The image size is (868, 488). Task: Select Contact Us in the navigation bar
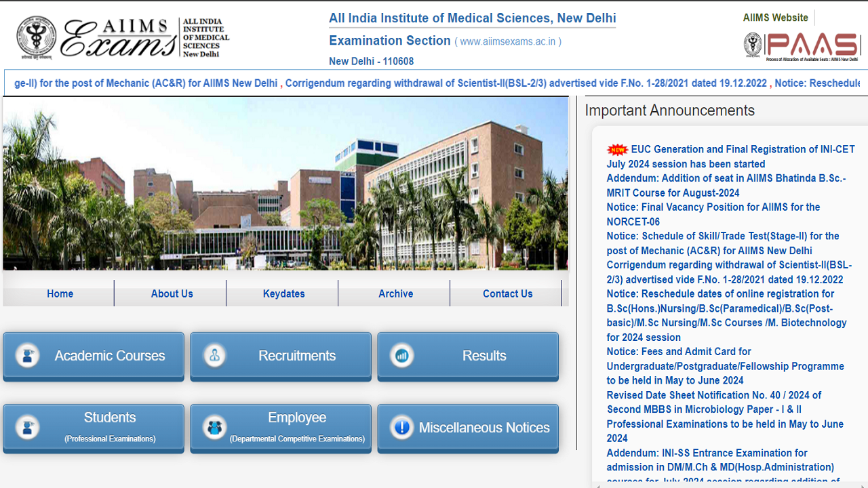click(507, 293)
